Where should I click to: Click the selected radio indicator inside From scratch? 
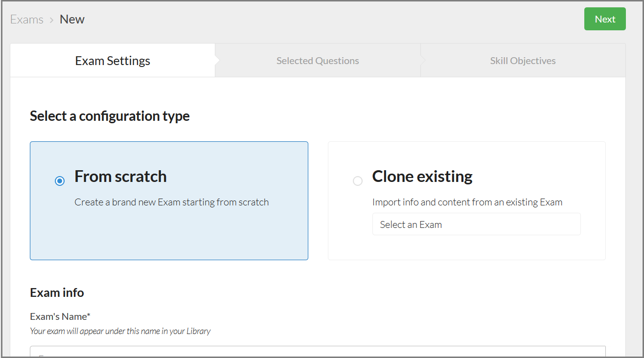59,180
